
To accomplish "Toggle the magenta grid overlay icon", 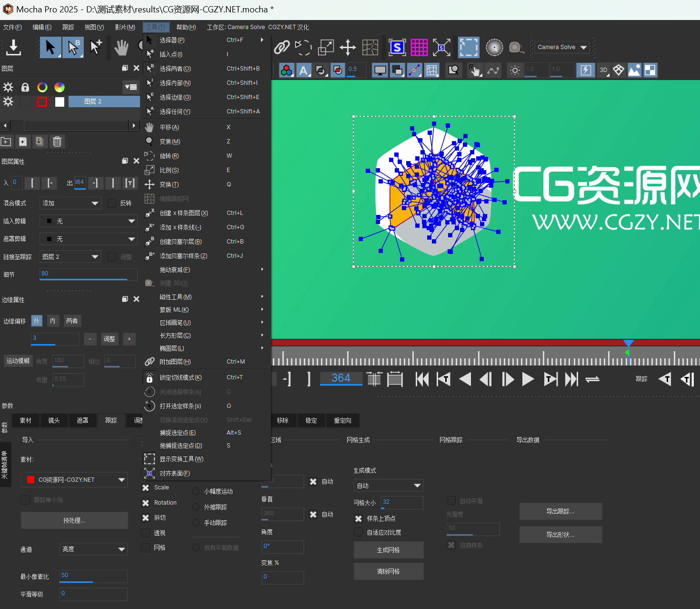I will [419, 47].
